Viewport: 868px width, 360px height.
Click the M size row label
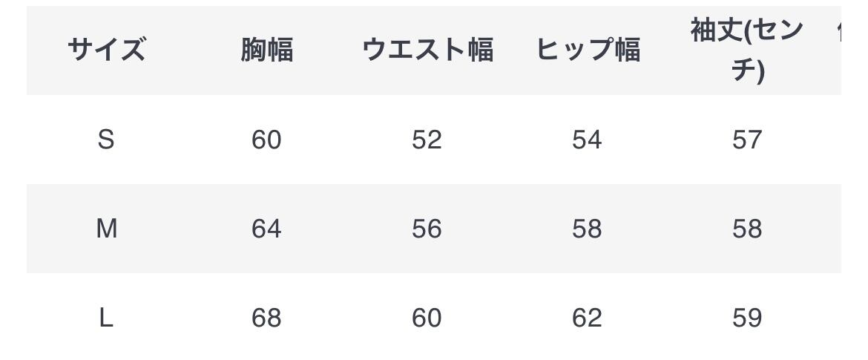click(x=106, y=229)
